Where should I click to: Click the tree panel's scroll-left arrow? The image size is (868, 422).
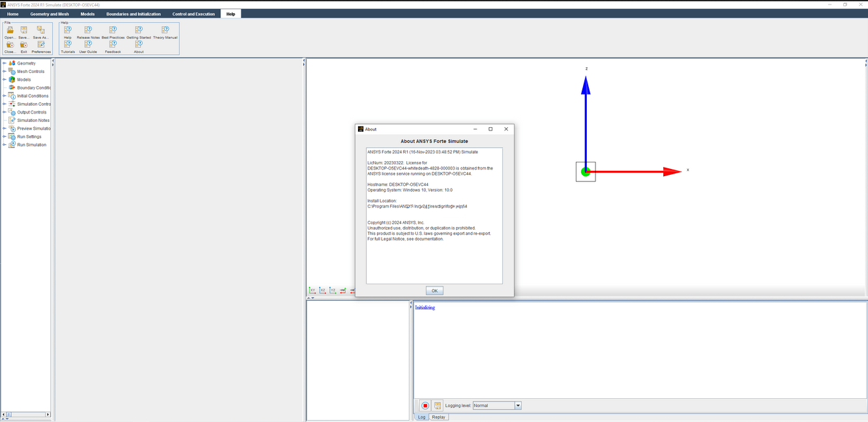coord(4,414)
